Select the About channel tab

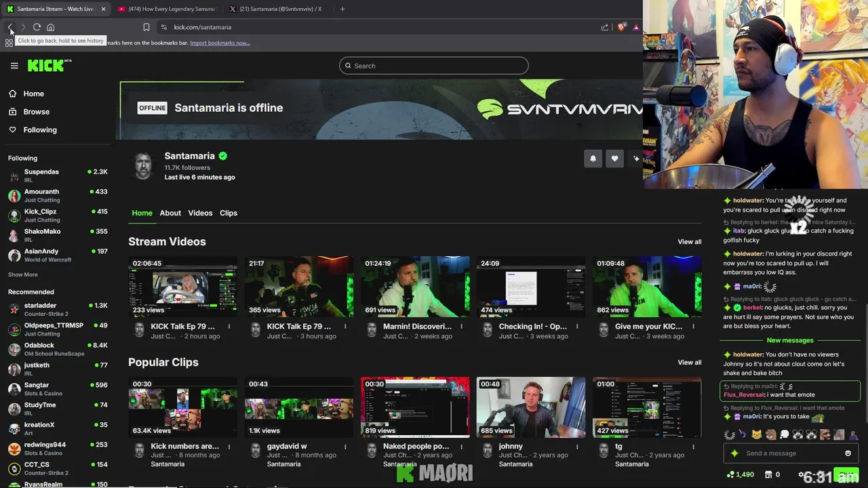(x=170, y=213)
